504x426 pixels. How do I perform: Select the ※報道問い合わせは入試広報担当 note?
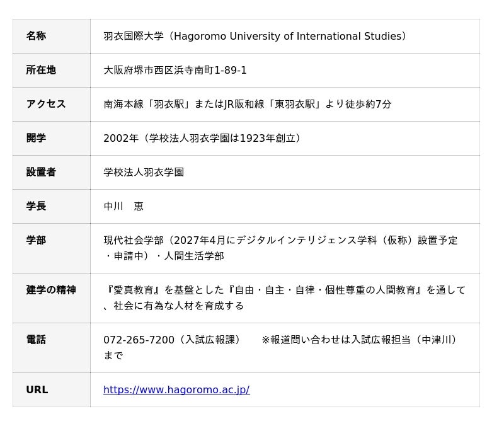(336, 340)
